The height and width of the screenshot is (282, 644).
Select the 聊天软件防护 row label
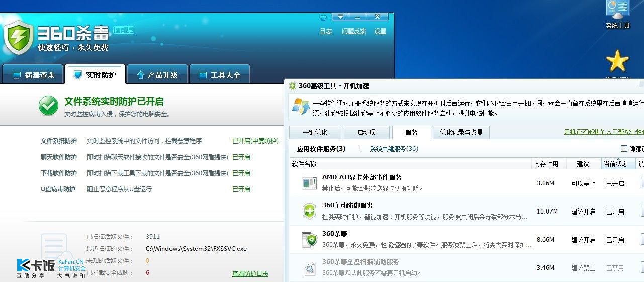(59, 157)
